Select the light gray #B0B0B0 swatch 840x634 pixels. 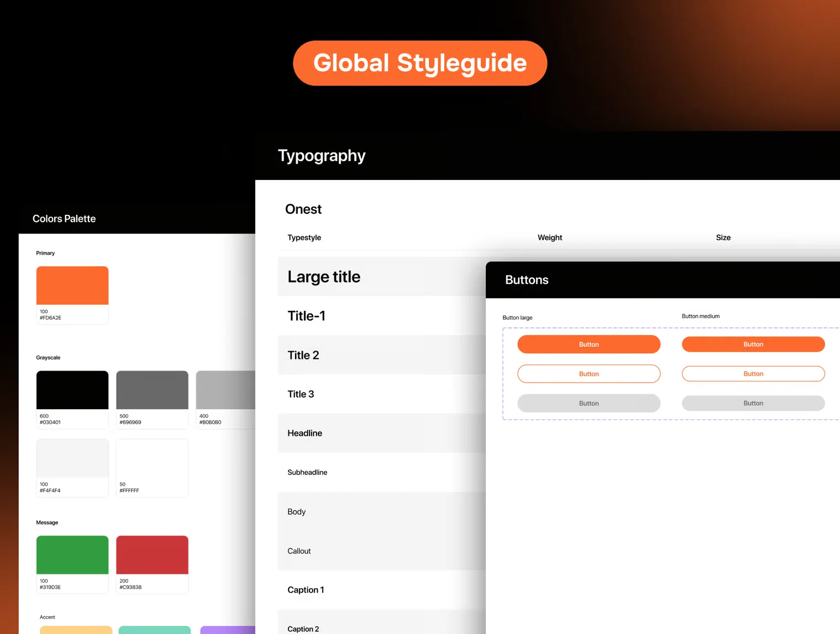(x=225, y=399)
